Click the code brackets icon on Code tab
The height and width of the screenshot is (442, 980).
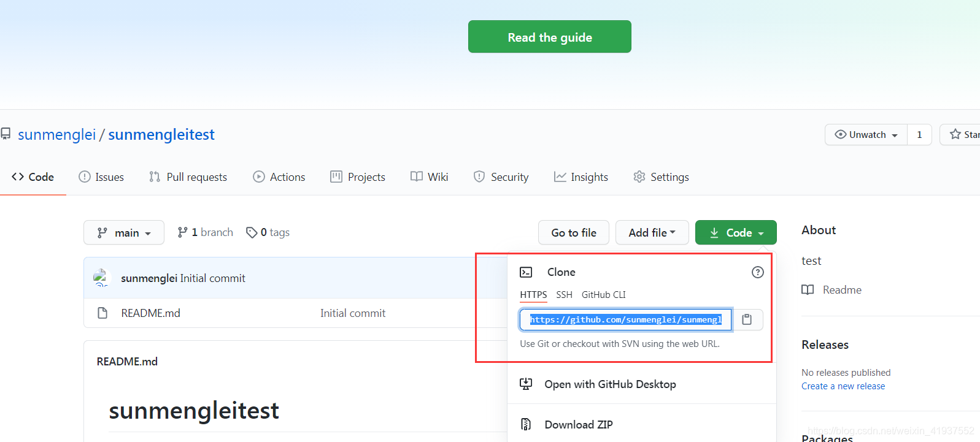(x=18, y=177)
